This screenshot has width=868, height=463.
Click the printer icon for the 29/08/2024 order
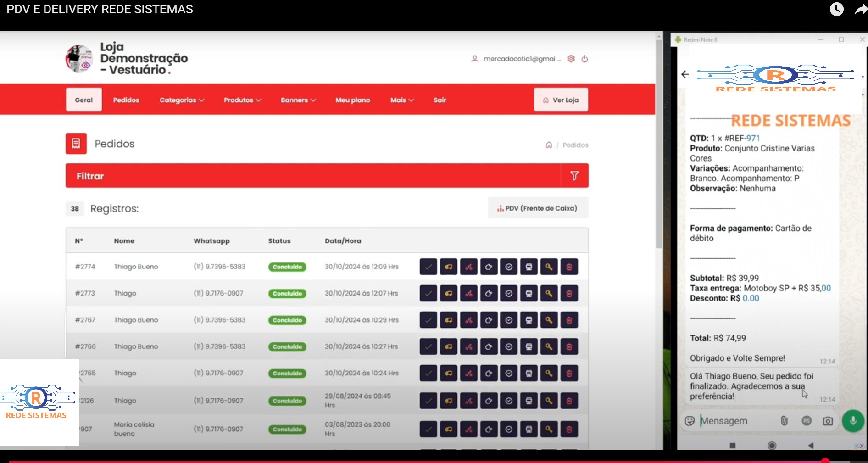coord(529,401)
